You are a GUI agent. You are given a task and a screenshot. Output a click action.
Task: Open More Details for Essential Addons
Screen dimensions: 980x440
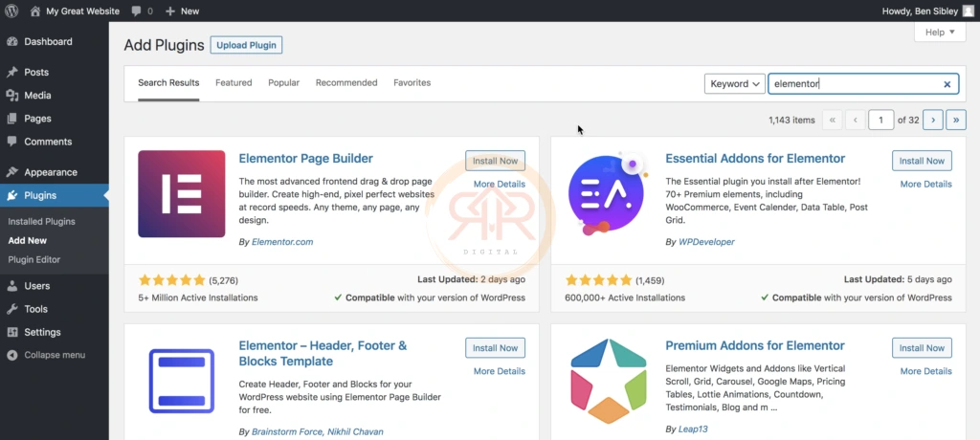pos(925,184)
